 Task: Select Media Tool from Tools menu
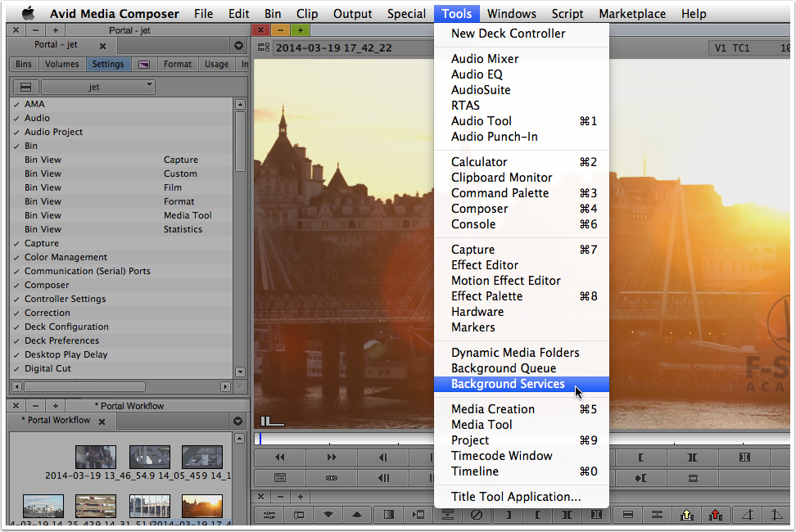522,425
